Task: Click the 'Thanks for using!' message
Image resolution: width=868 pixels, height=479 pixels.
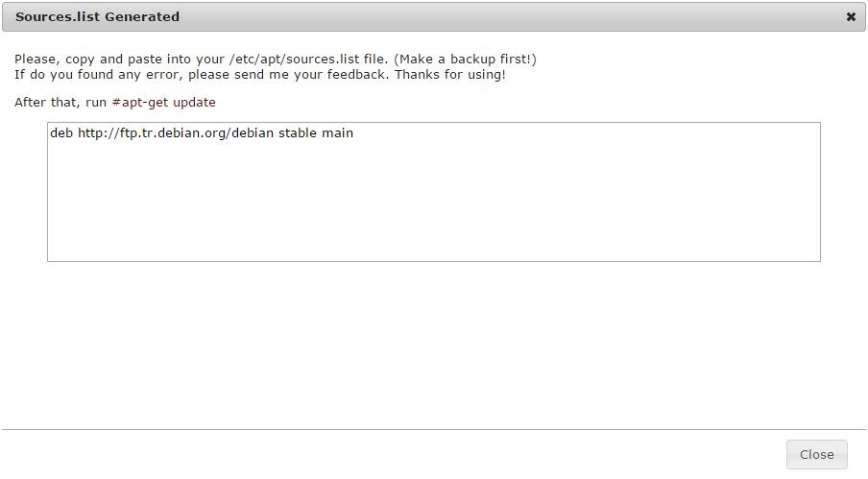Action: [x=450, y=75]
